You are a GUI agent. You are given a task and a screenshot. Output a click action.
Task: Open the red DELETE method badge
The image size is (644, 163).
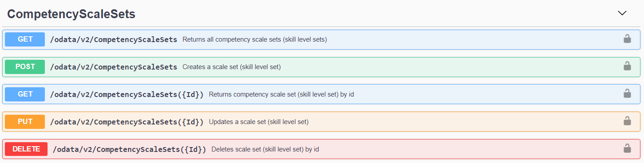26,149
